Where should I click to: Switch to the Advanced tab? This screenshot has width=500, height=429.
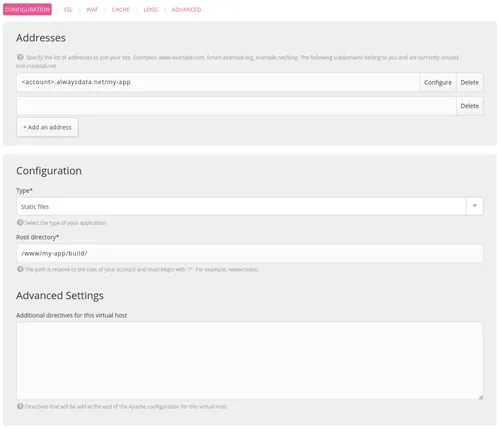click(186, 10)
